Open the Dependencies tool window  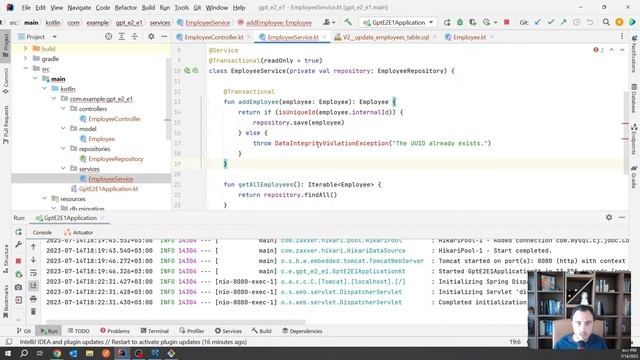(x=302, y=331)
